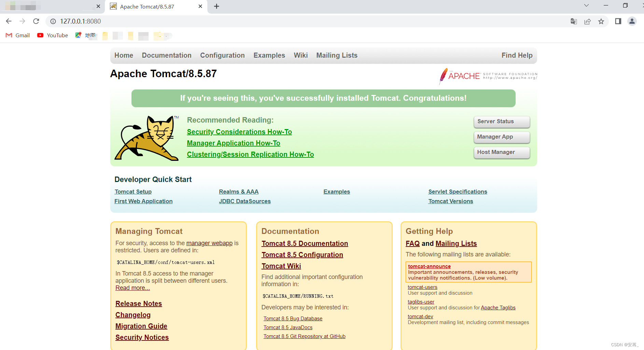Click the site information icon in address bar

click(53, 21)
